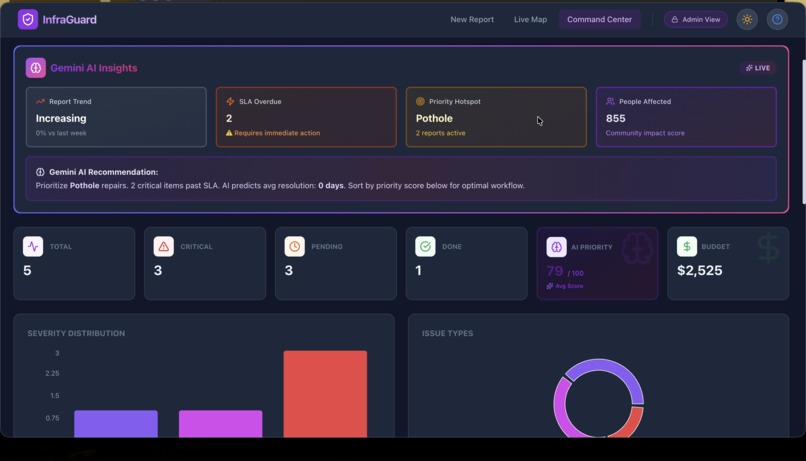Click the AI PRIORITY brain icon
The height and width of the screenshot is (461, 806).
(556, 247)
